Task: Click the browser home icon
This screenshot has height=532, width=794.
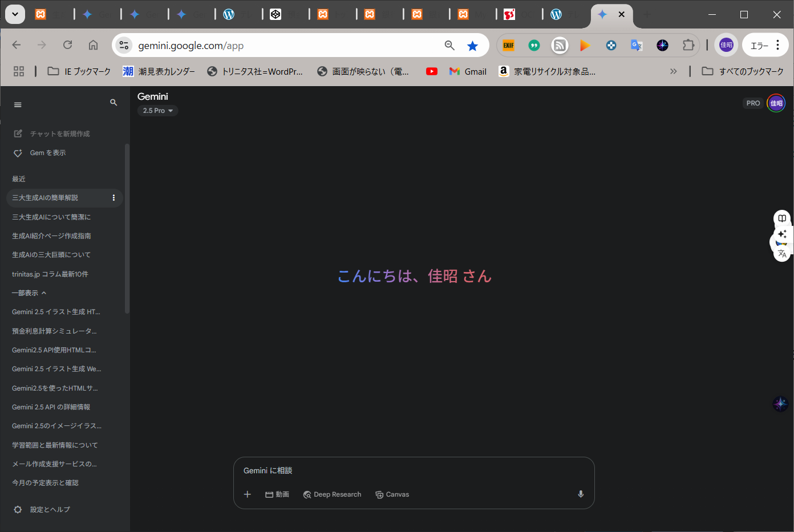Action: pyautogui.click(x=93, y=45)
